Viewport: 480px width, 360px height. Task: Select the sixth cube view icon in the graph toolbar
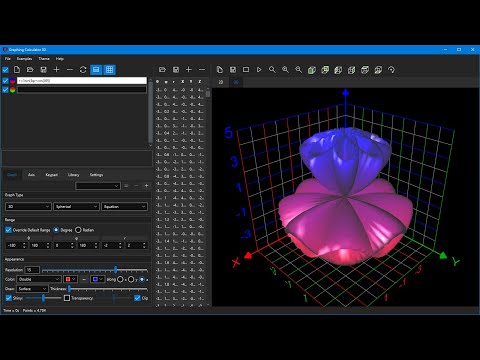point(378,70)
